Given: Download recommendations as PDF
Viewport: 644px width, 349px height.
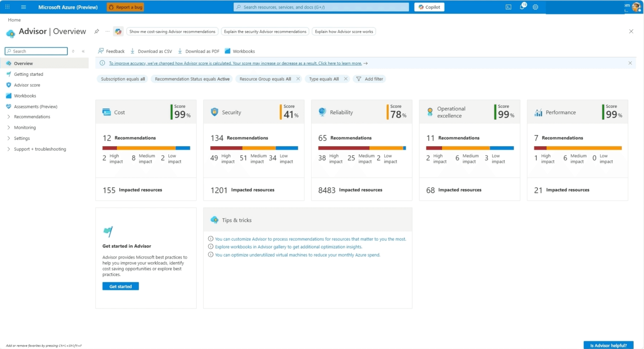Looking at the screenshot, I should [199, 51].
